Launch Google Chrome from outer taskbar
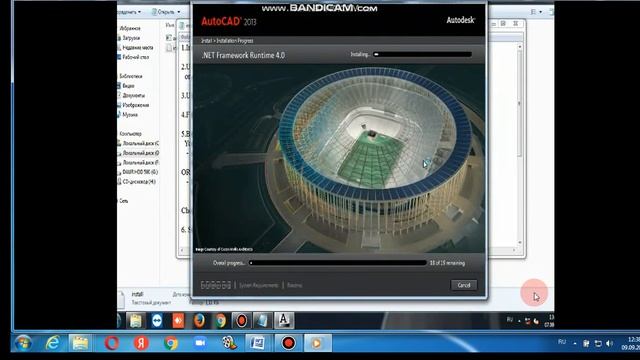 (171, 343)
